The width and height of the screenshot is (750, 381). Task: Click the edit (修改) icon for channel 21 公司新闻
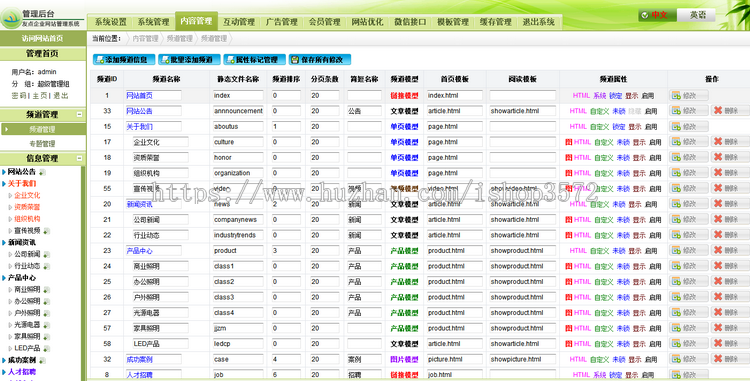(676, 219)
